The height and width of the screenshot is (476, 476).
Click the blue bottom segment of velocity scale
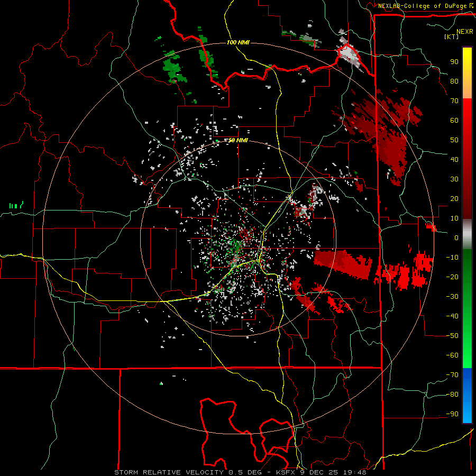coord(467,396)
